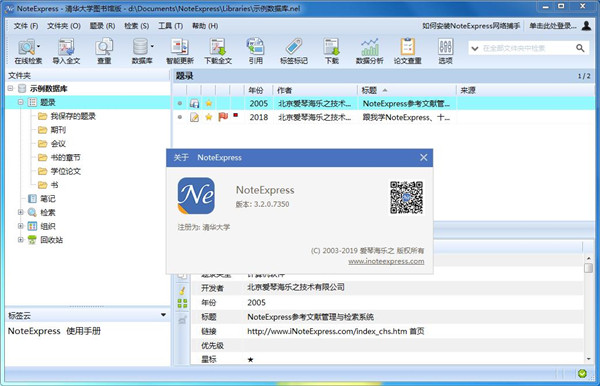Click the yellow brush icon in detail sidebar
The image size is (600, 386).
pos(183,290)
